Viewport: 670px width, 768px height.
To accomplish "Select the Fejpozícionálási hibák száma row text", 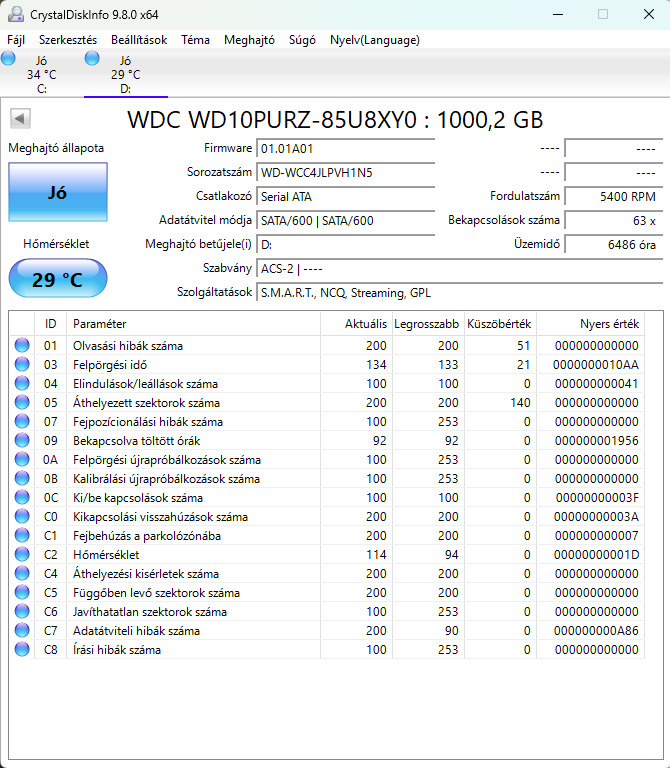I will point(148,422).
